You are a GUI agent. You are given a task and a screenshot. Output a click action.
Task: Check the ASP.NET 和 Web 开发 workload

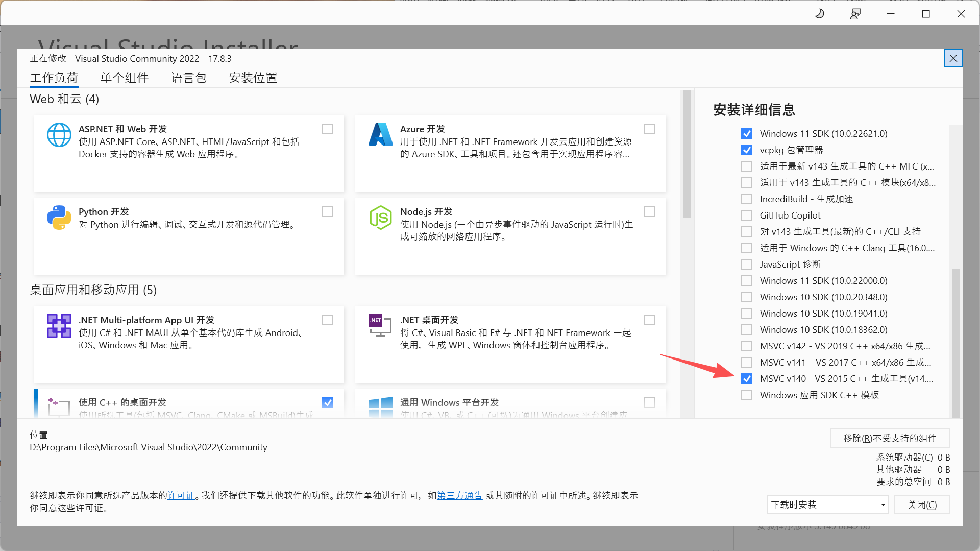pyautogui.click(x=328, y=129)
